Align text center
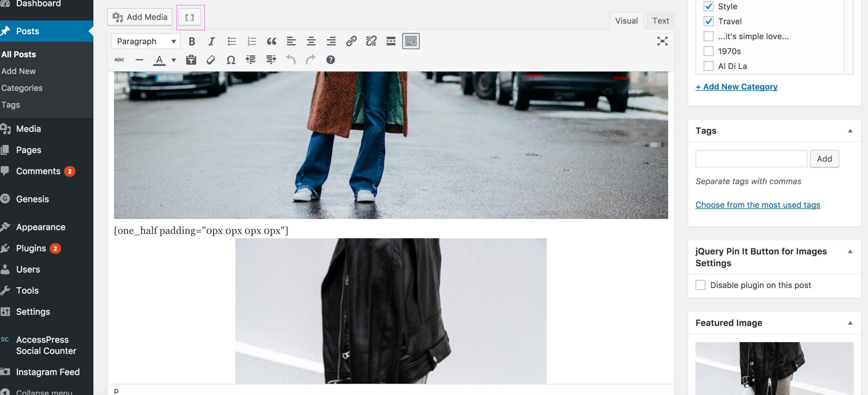 311,41
